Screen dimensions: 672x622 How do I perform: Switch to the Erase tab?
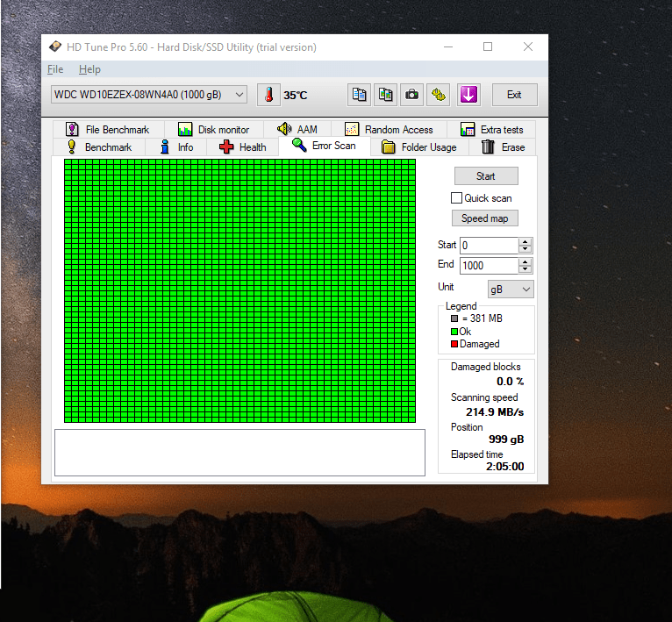(x=504, y=147)
